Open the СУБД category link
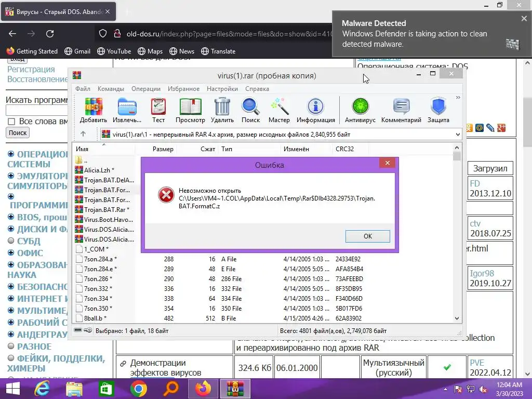This screenshot has height=399, width=532. tap(29, 241)
